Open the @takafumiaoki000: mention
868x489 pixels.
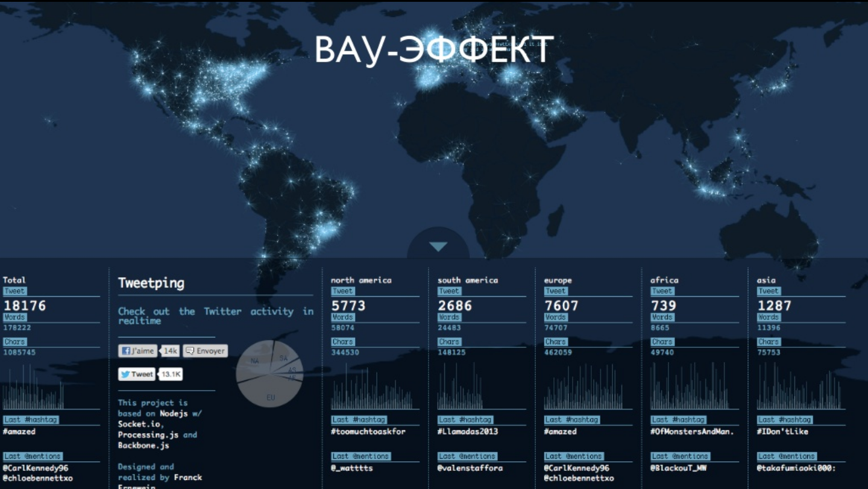(x=797, y=468)
